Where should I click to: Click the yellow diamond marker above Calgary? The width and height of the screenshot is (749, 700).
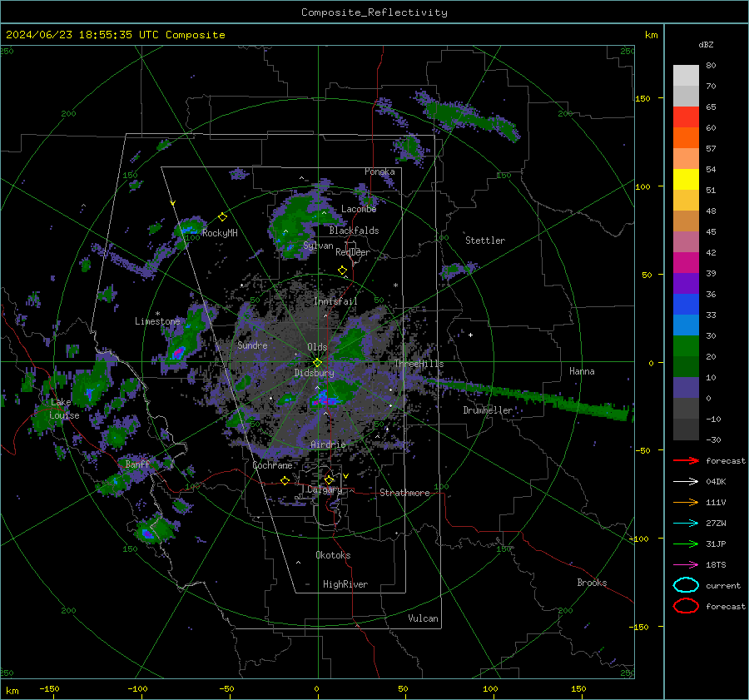coord(329,479)
